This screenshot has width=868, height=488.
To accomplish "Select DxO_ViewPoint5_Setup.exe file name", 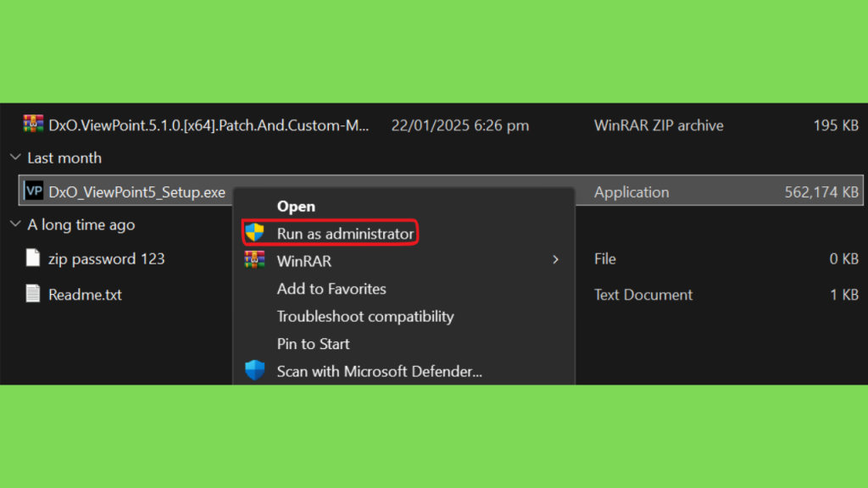I will point(136,192).
